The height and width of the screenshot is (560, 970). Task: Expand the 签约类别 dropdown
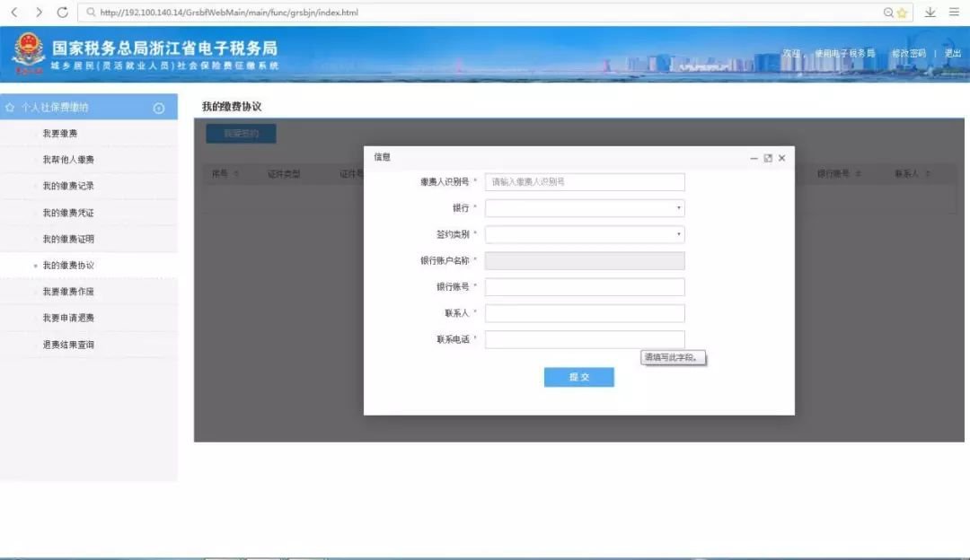tap(585, 234)
